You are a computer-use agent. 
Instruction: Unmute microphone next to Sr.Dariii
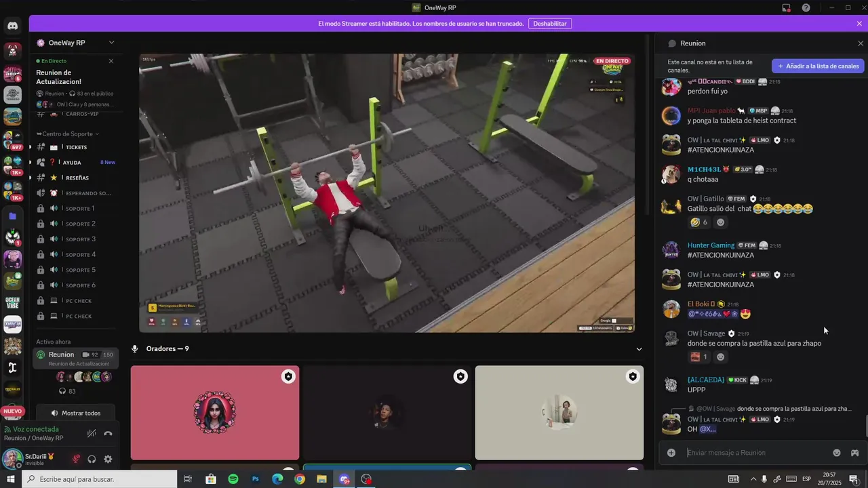point(76,459)
